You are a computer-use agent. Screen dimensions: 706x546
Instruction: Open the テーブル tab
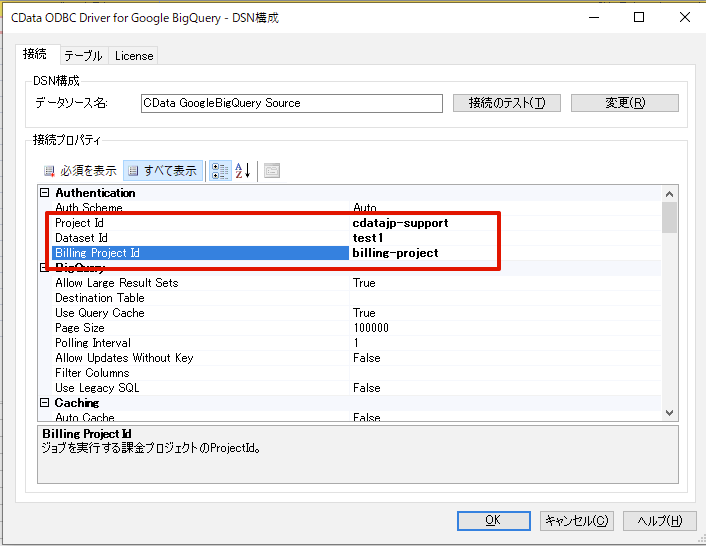pyautogui.click(x=84, y=56)
